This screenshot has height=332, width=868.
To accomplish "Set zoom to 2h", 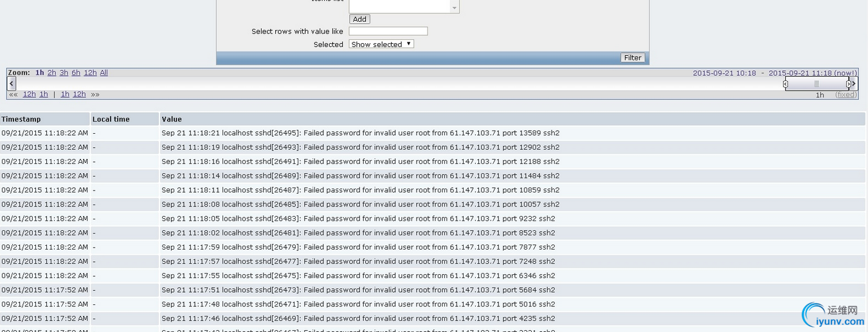I will point(51,73).
